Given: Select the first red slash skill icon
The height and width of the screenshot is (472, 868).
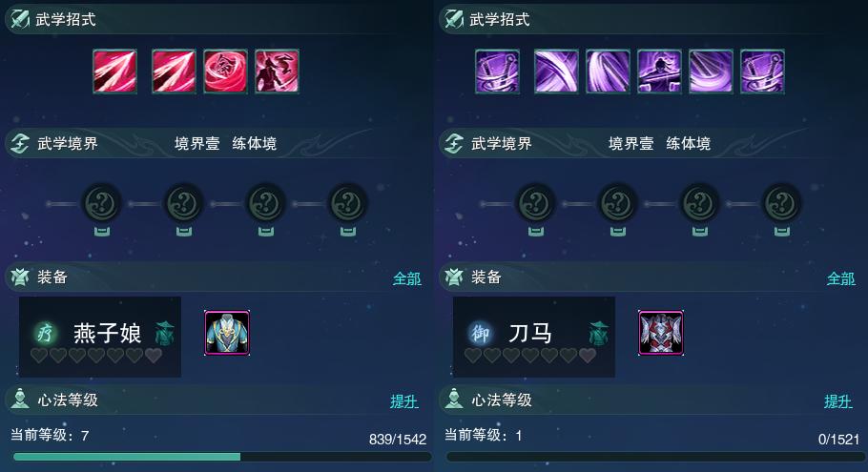Looking at the screenshot, I should (x=114, y=71).
